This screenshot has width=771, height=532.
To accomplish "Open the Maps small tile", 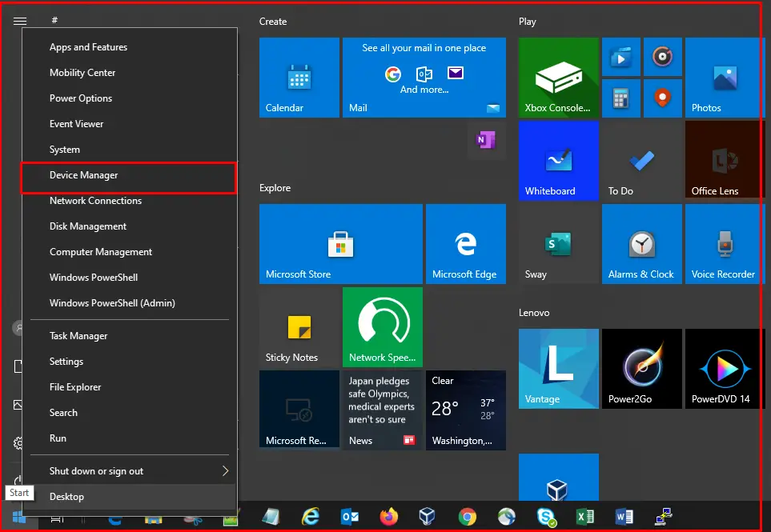I will 662,98.
